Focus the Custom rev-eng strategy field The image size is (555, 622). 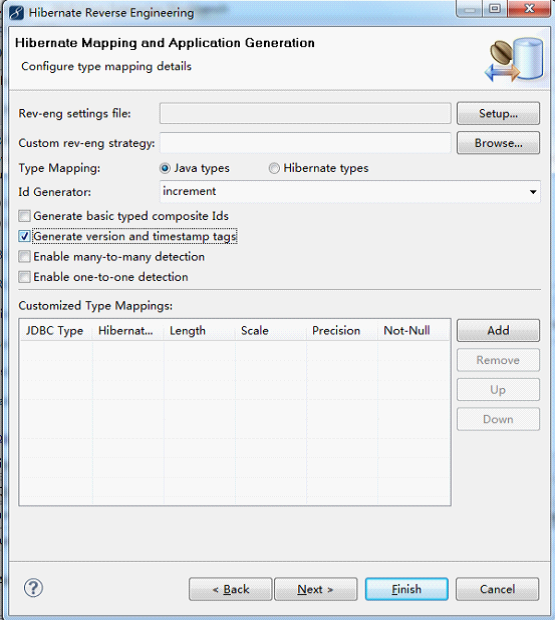click(x=305, y=143)
